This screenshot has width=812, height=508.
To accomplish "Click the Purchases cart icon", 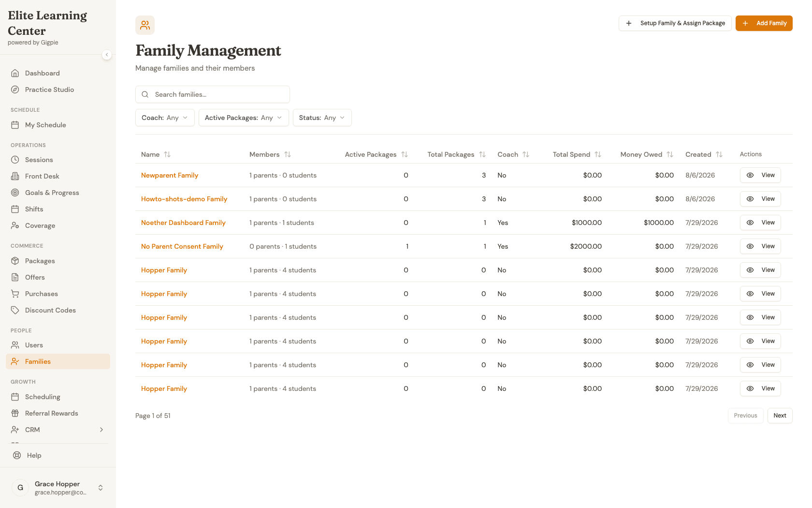I will pos(15,294).
